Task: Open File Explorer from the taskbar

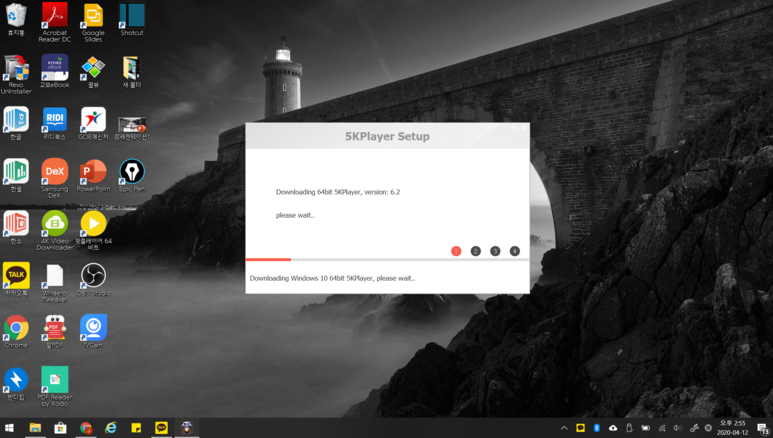Action: [35, 428]
